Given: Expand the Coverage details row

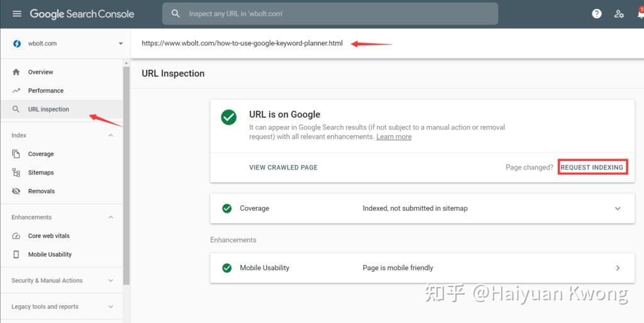Looking at the screenshot, I should [x=422, y=208].
